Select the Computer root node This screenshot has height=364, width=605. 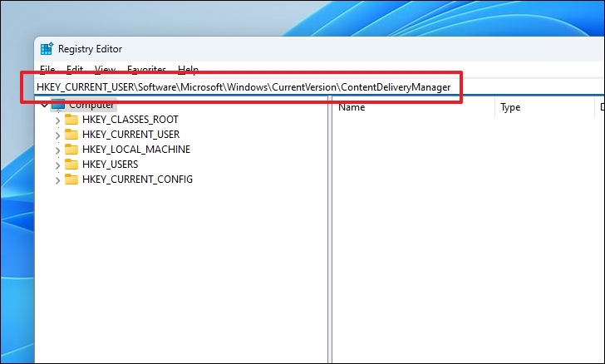pyautogui.click(x=91, y=105)
